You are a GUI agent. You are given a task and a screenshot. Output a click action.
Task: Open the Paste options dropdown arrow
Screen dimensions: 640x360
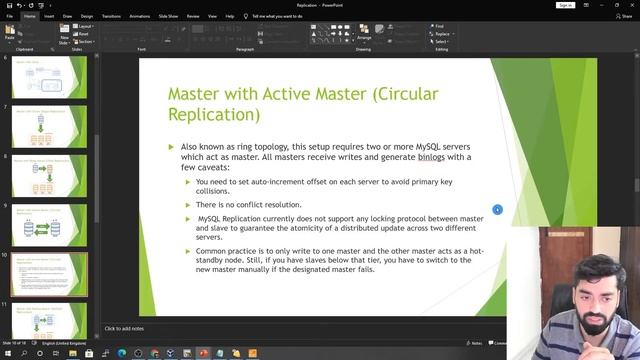10,42
